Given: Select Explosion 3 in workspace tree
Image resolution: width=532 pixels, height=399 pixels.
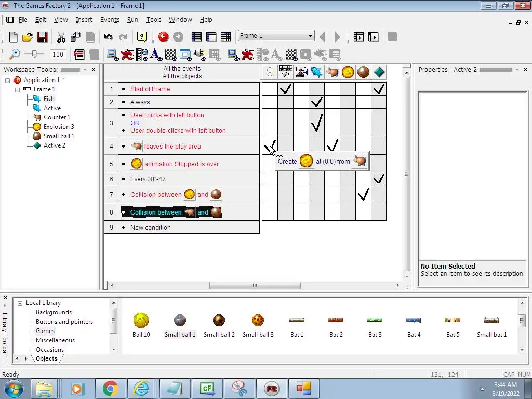Looking at the screenshot, I should [x=59, y=127].
